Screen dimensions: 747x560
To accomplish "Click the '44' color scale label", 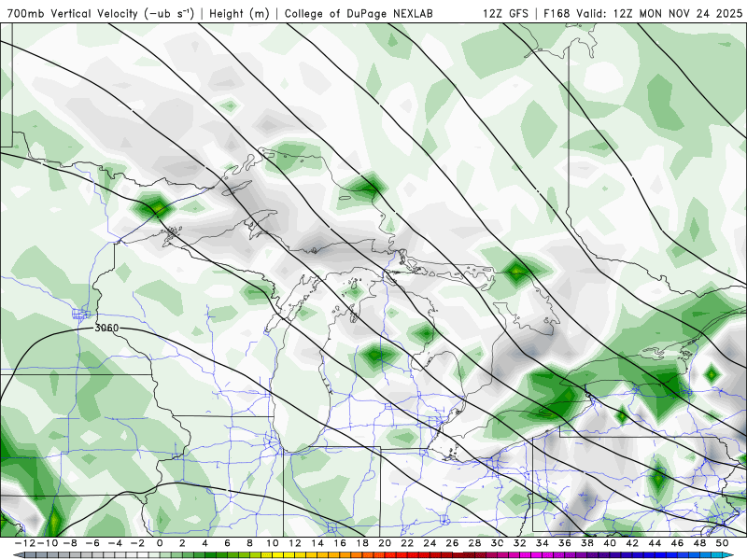I will pyautogui.click(x=655, y=543).
